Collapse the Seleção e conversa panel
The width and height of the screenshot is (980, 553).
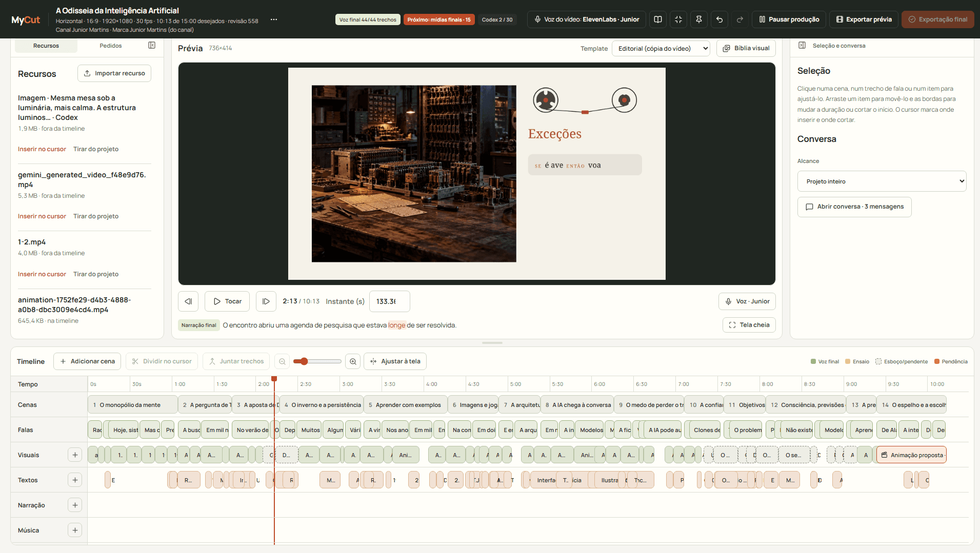[802, 46]
